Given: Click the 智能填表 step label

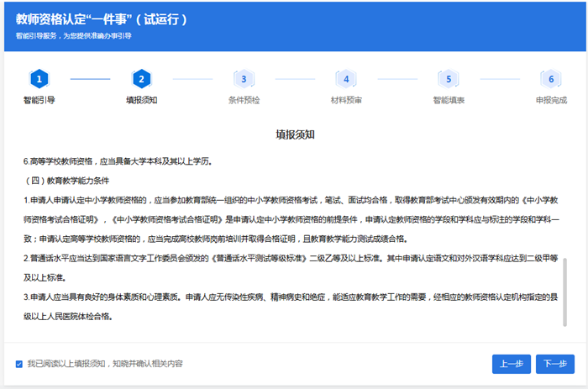Looking at the screenshot, I should click(449, 100).
